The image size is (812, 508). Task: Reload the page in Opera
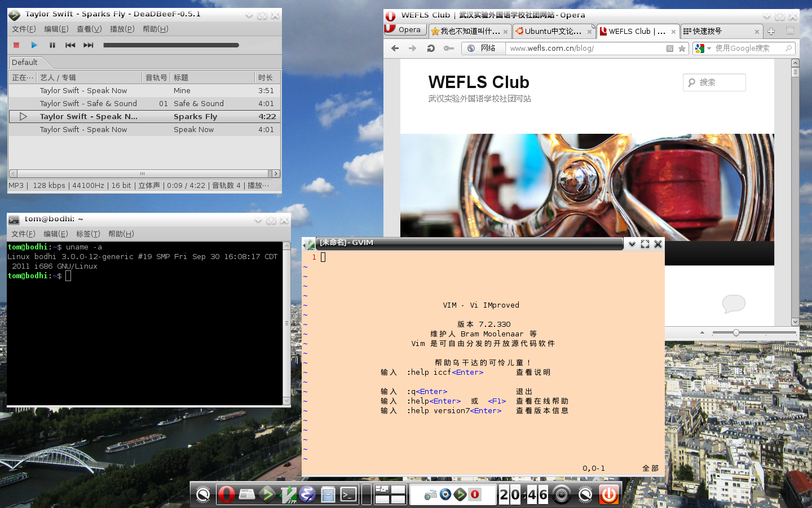point(431,49)
